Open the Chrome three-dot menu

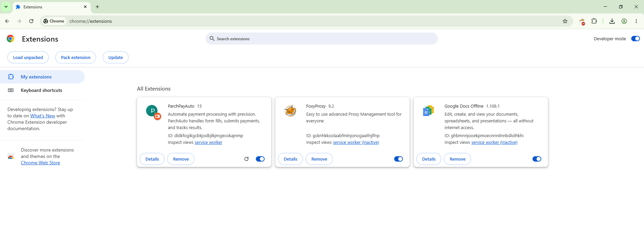click(x=636, y=21)
